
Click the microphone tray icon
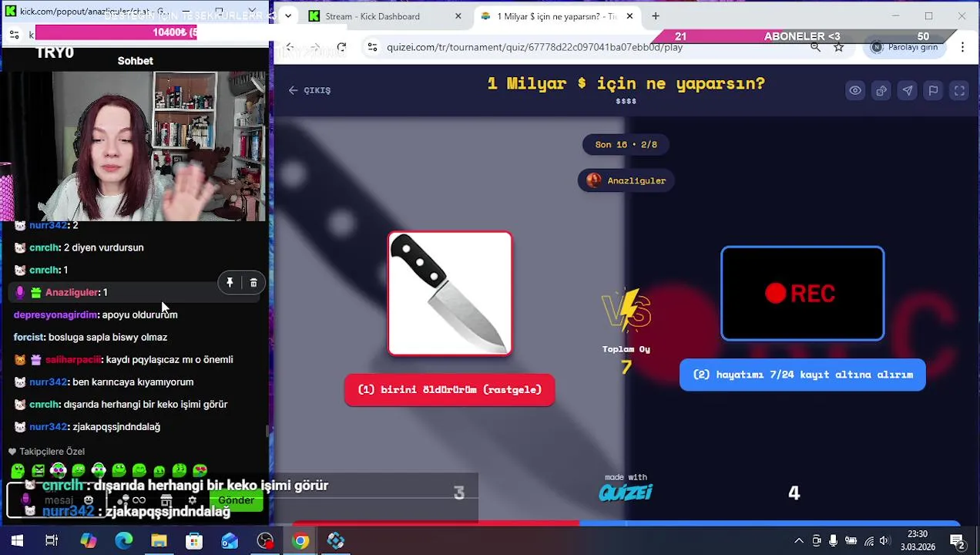(x=833, y=541)
